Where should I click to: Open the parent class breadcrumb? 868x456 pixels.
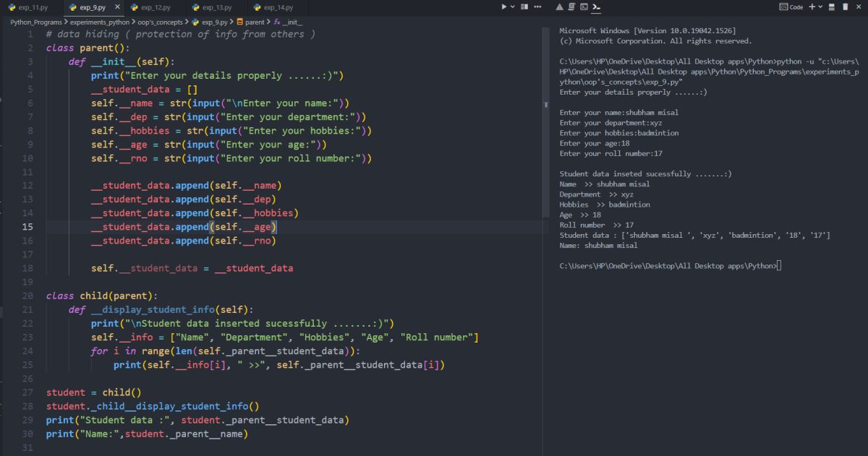250,22
